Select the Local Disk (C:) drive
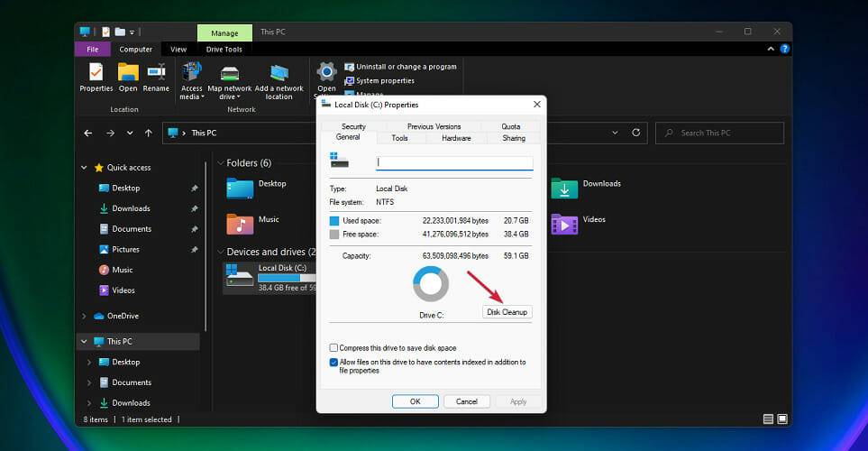This screenshot has width=868, height=451. point(270,278)
